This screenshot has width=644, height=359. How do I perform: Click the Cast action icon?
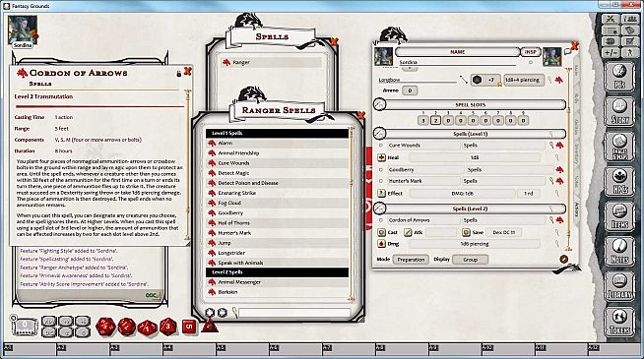(x=381, y=232)
